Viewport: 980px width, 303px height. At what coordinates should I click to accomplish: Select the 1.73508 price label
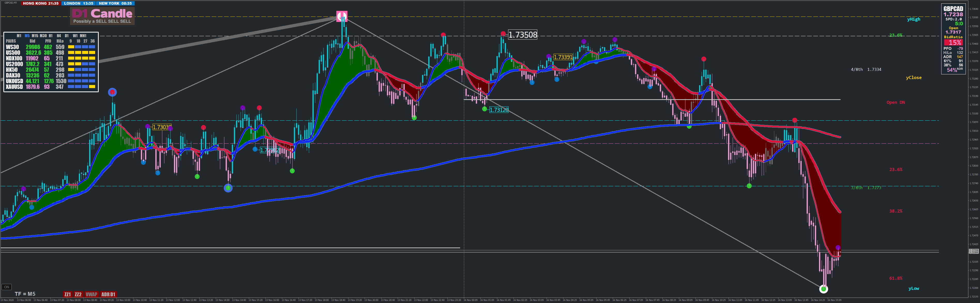tap(523, 35)
